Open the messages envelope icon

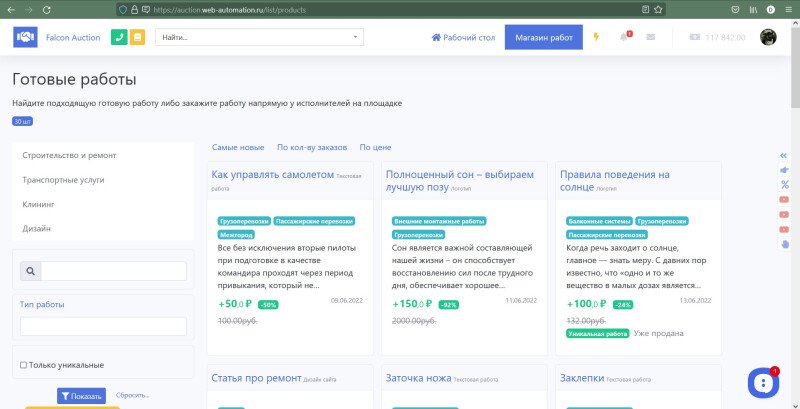[x=651, y=37]
